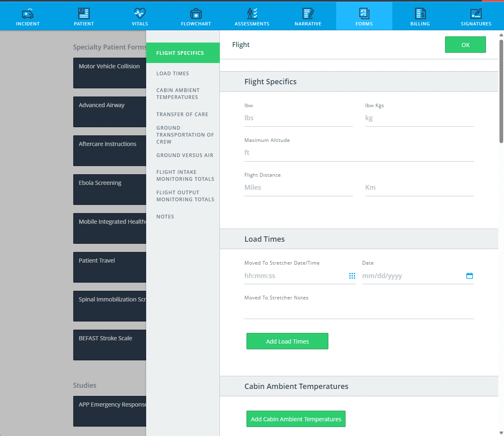
Task: Open time picker for Moved To Stretcher
Action: click(352, 276)
